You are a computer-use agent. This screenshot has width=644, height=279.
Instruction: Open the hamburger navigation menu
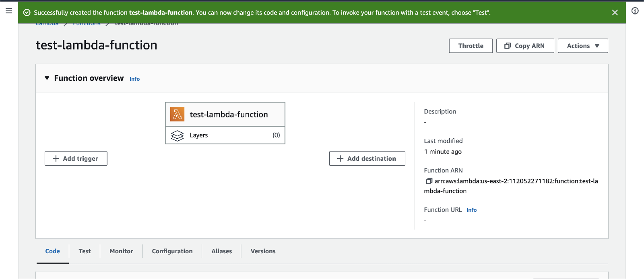[x=9, y=11]
